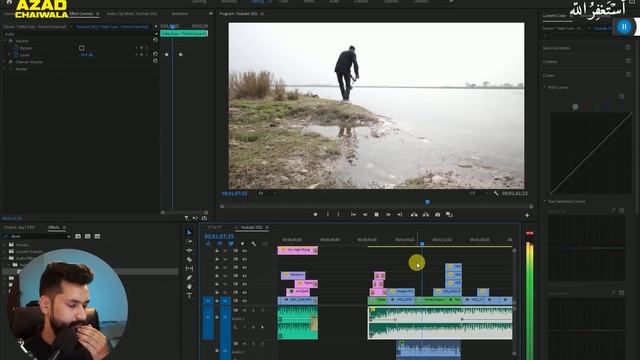The width and height of the screenshot is (640, 360).
Task: Open timeline display settings wrench
Action: (x=253, y=244)
